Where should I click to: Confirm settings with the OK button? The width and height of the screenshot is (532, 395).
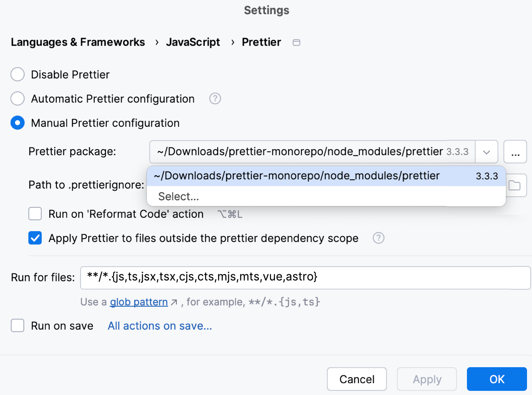[497, 379]
